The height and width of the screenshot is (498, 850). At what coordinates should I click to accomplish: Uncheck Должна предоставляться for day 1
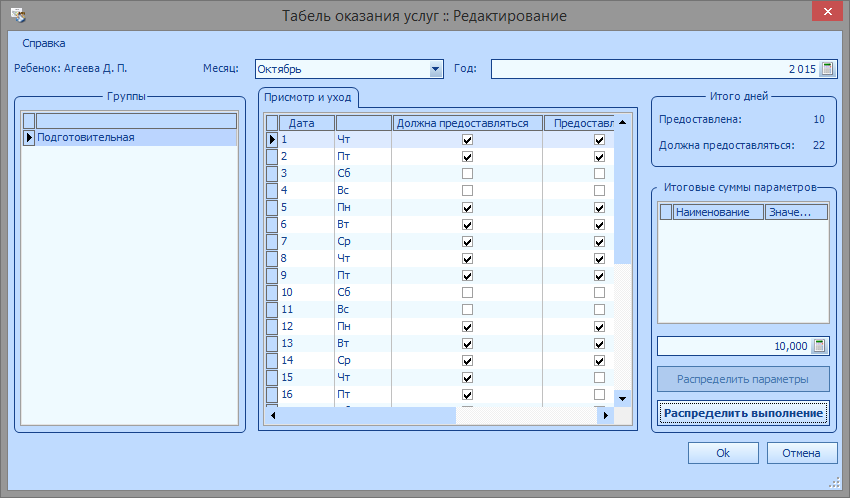(x=467, y=140)
